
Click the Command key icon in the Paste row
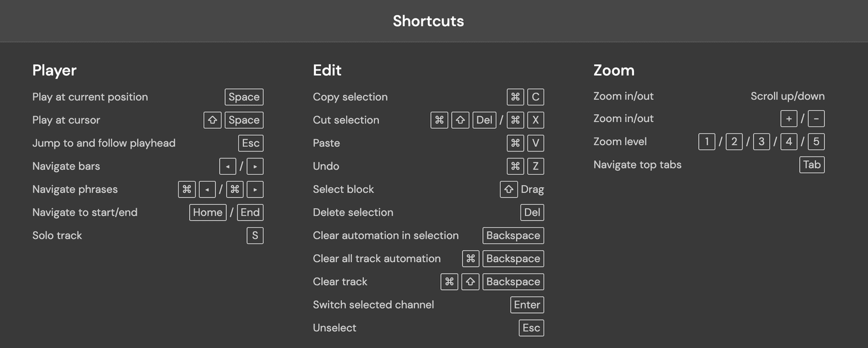[x=515, y=143]
